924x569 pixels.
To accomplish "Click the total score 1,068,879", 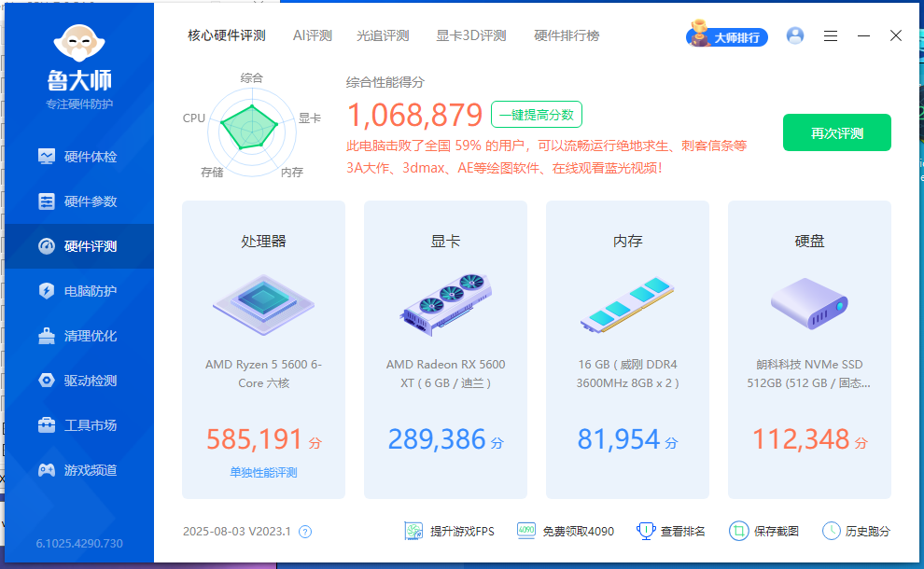I will (414, 115).
